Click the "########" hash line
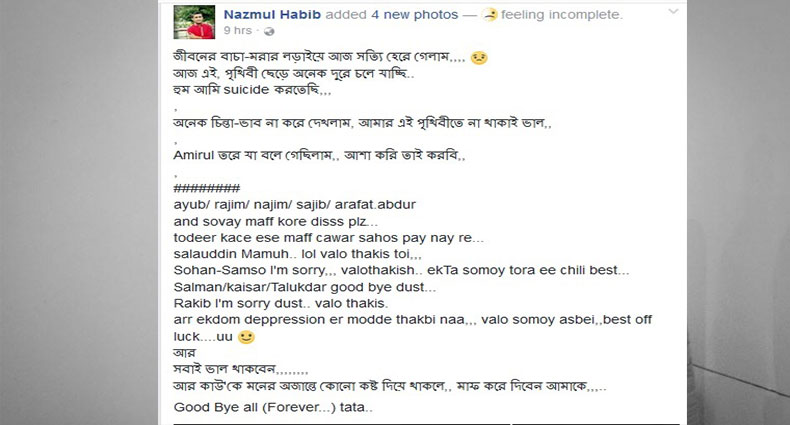This screenshot has width=790, height=425. [206, 188]
